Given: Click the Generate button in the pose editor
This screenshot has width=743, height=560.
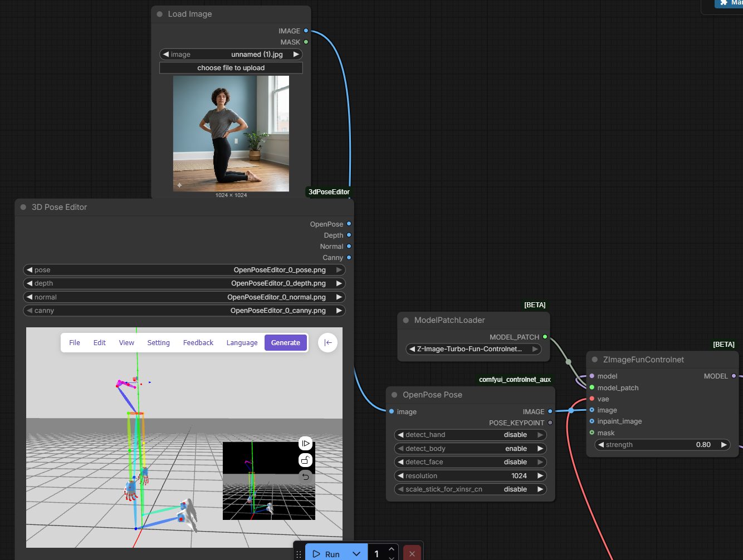Looking at the screenshot, I should [286, 343].
